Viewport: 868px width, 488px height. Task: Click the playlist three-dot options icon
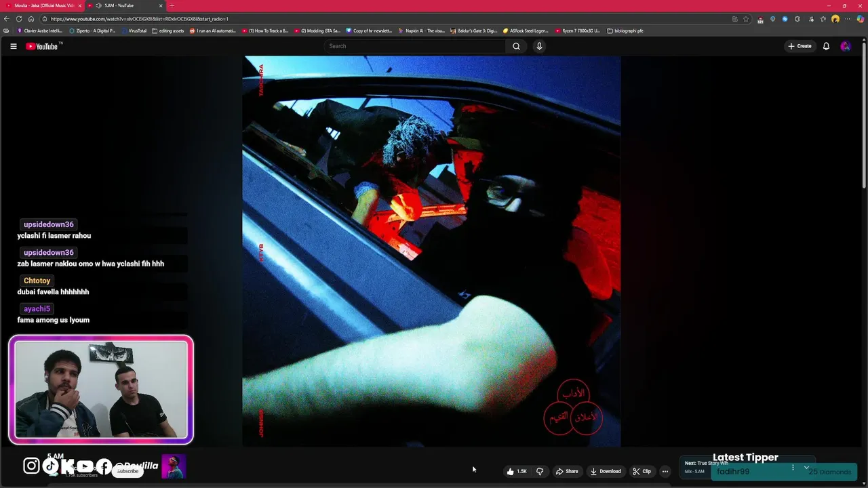793,468
